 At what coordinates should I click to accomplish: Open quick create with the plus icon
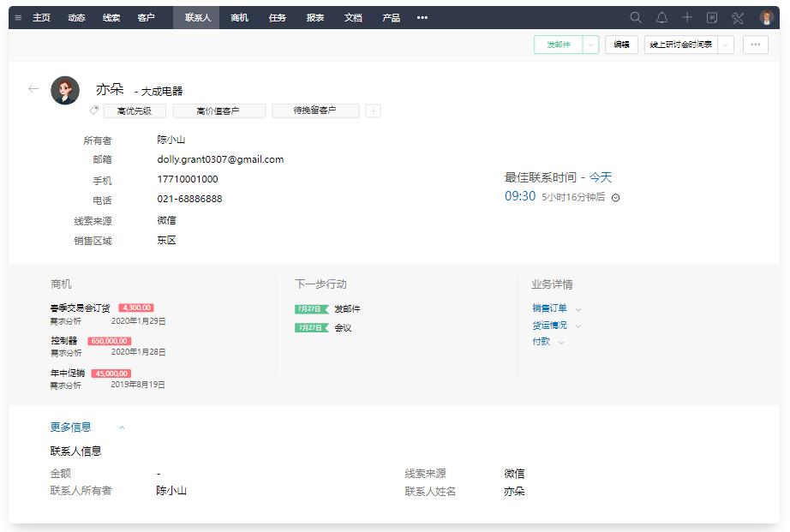point(685,17)
